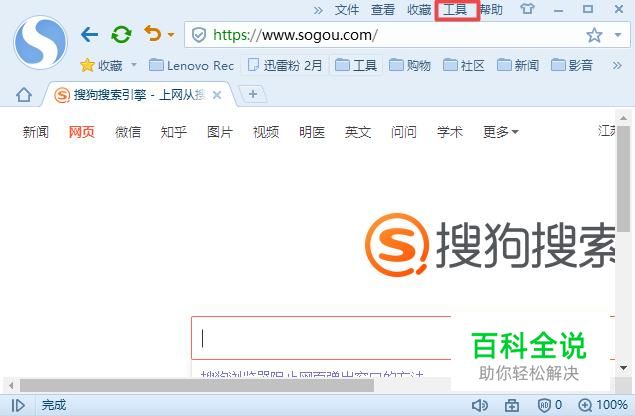
Task: Click the toolbox icon in status bar
Action: coord(512,405)
